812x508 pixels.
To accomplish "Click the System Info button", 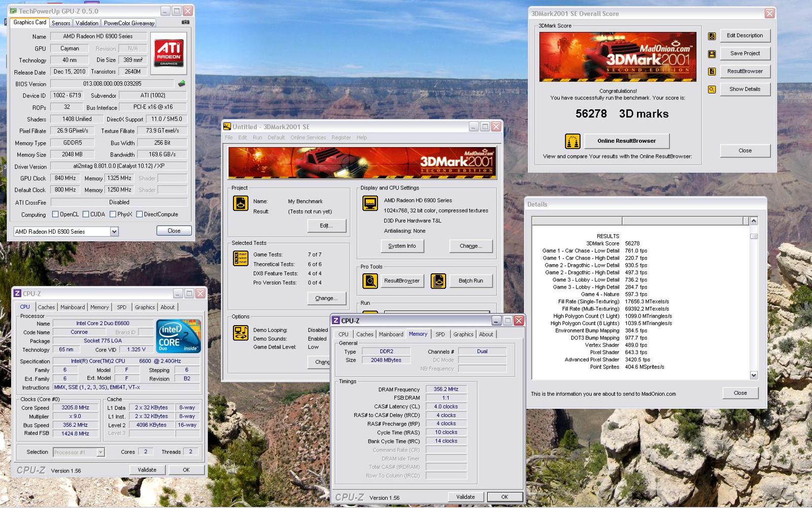I will pyautogui.click(x=402, y=246).
